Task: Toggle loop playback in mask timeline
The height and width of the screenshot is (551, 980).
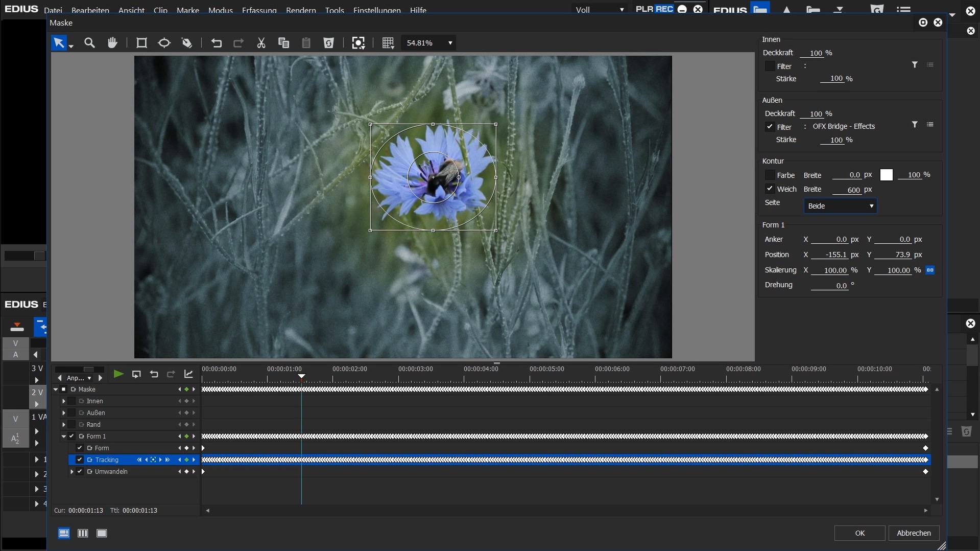Action: pyautogui.click(x=136, y=374)
